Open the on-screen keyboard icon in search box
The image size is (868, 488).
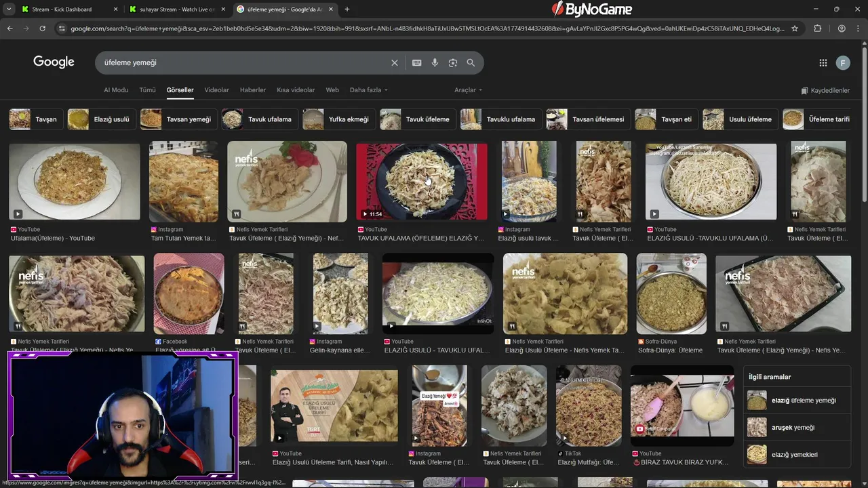416,62
